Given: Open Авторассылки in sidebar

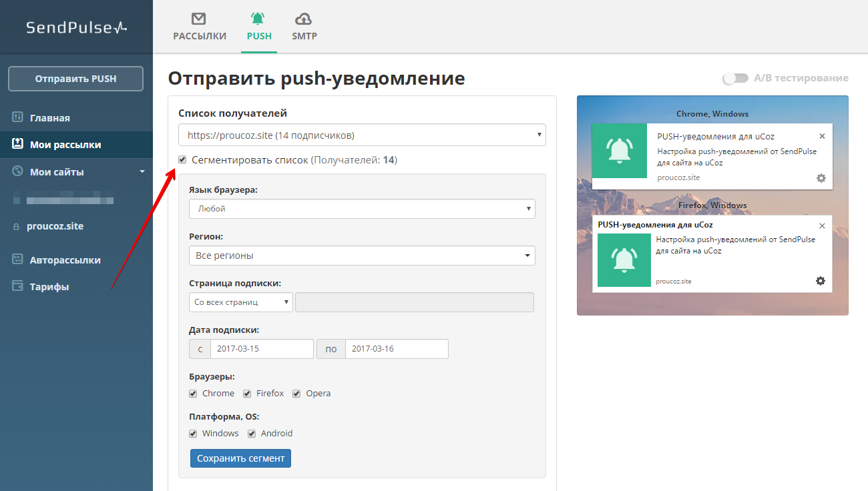Looking at the screenshot, I should pos(65,260).
